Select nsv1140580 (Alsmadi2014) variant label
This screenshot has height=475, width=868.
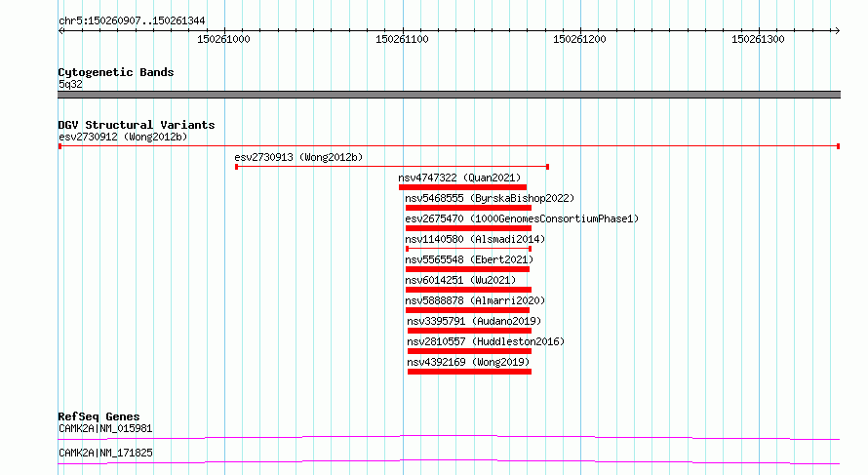click(475, 239)
